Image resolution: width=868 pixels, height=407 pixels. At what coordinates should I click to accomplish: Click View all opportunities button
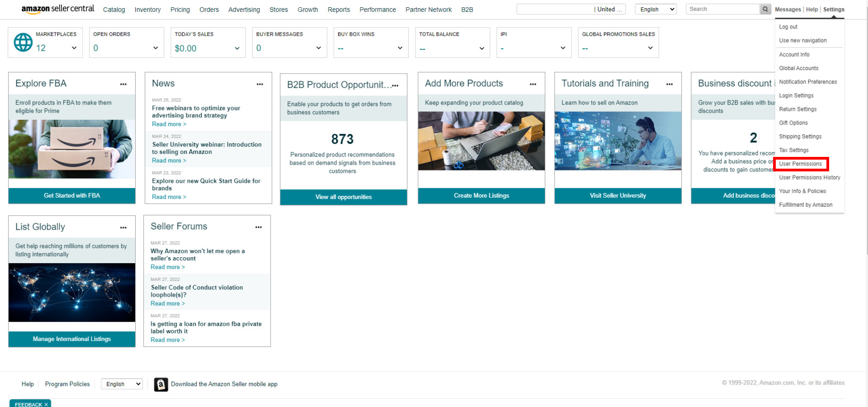point(344,197)
